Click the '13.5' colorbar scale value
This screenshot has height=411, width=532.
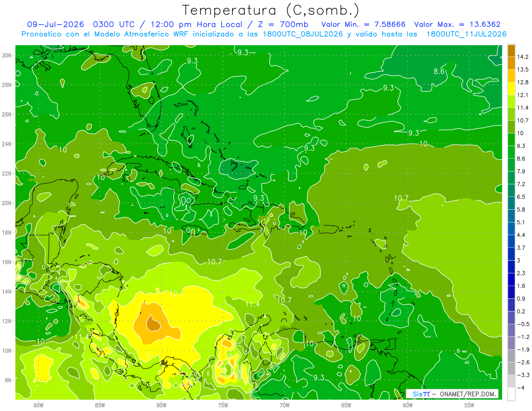523,70
